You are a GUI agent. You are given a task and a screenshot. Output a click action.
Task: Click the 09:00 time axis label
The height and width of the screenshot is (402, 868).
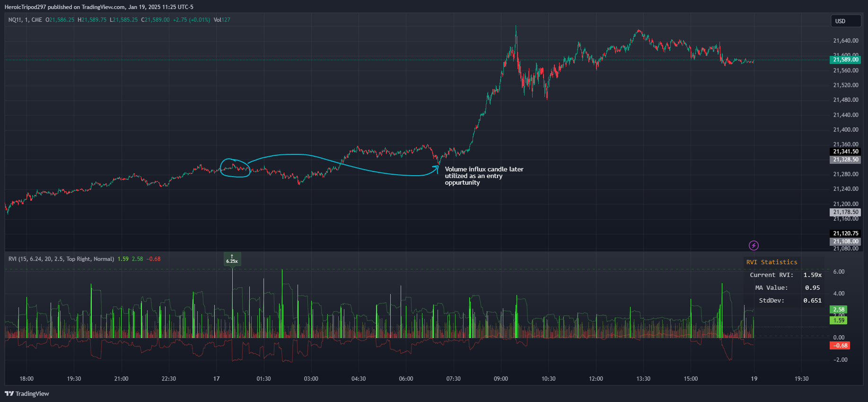(x=501, y=379)
